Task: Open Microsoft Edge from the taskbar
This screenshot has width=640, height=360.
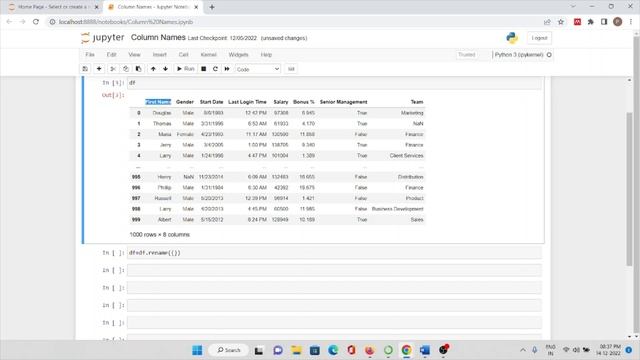Action: point(333,350)
